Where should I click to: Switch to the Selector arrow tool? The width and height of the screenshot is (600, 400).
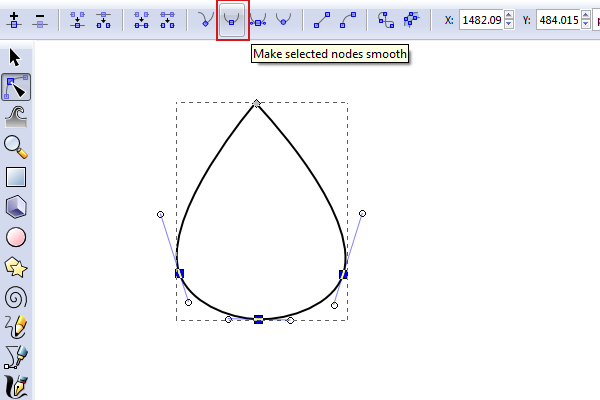tap(16, 57)
